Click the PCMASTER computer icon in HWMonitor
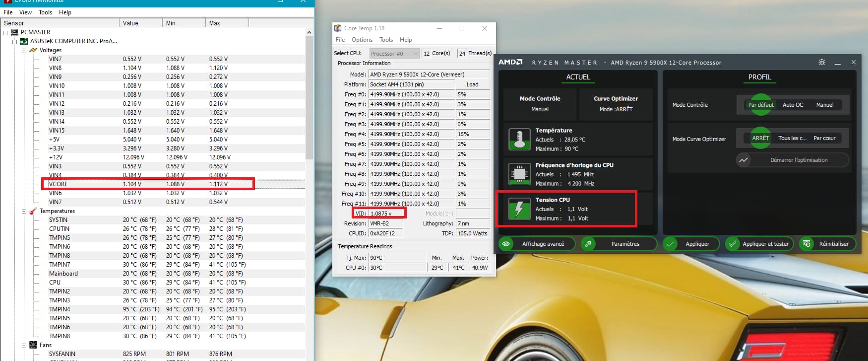The height and width of the screenshot is (361, 868). click(x=15, y=32)
